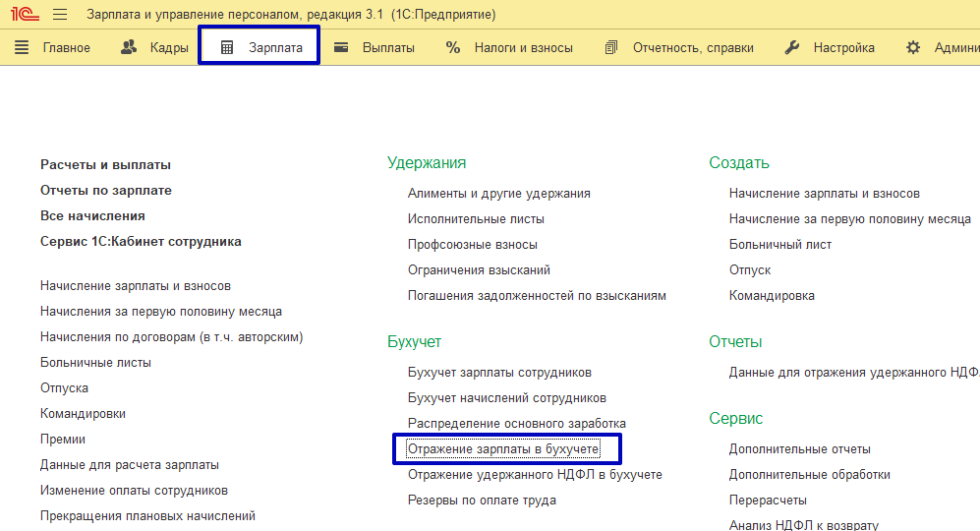Open Премии
The image size is (980, 531).
point(63,440)
